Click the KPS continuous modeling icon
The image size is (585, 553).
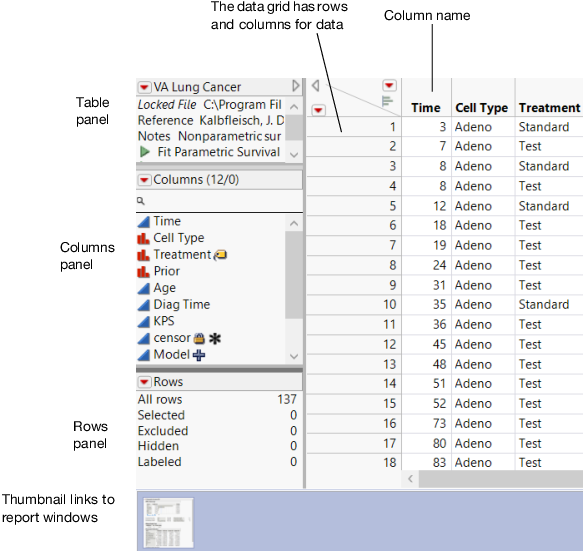tap(144, 321)
